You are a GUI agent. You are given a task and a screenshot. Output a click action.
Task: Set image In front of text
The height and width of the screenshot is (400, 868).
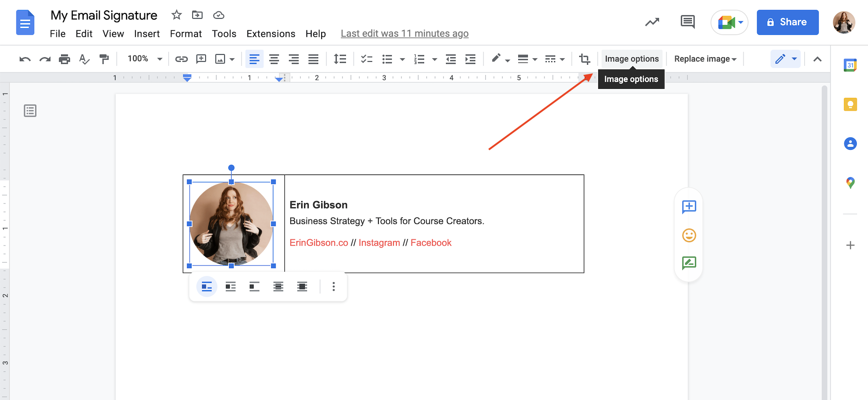coord(302,287)
